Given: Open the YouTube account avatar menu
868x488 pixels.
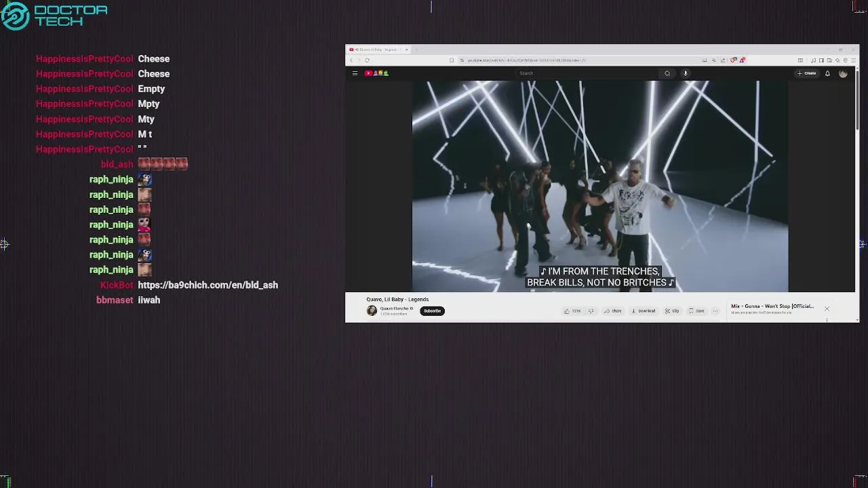Looking at the screenshot, I should (843, 73).
